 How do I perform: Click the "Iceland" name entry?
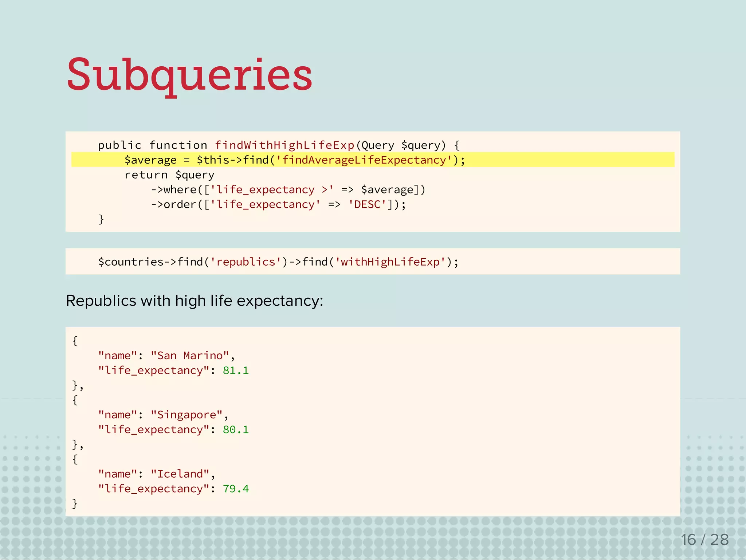click(157, 474)
